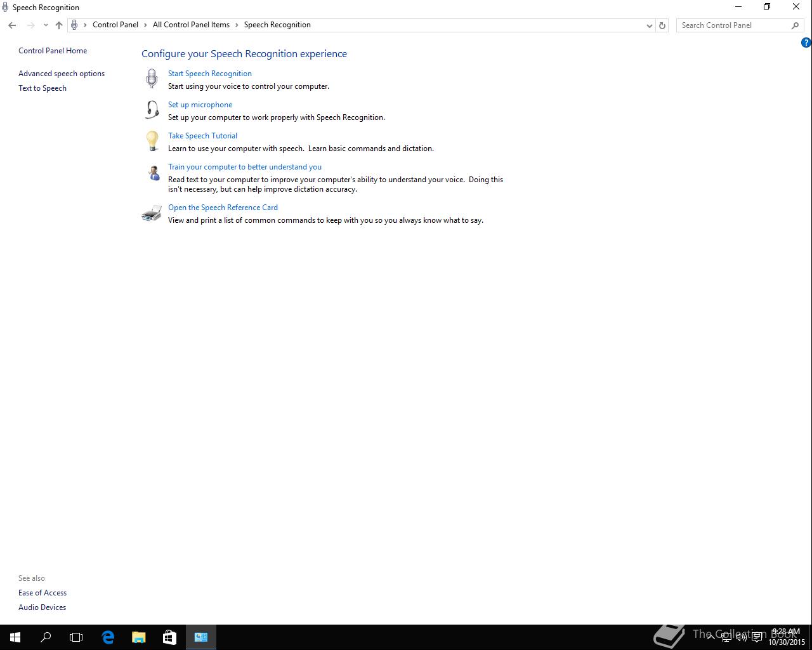Go to Control Panel Home

[x=53, y=51]
